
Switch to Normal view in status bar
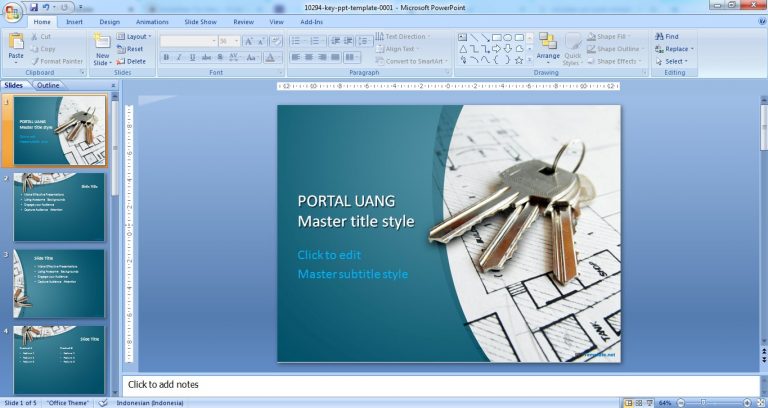(628, 403)
